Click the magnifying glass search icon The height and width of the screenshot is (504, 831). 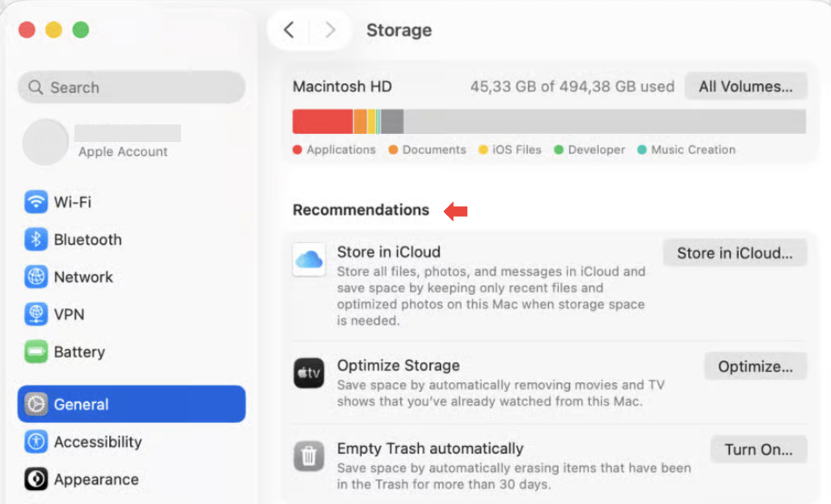36,87
